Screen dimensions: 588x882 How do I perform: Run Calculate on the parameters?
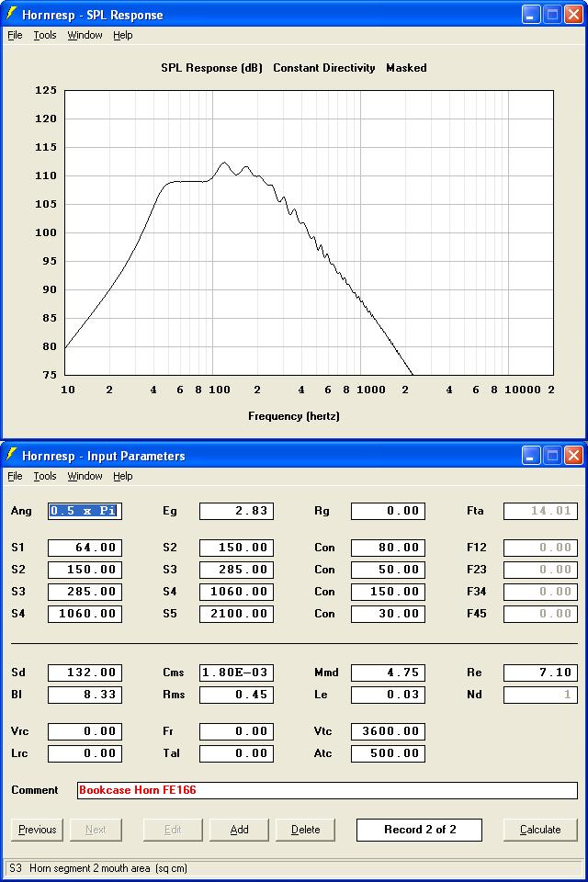(x=540, y=830)
